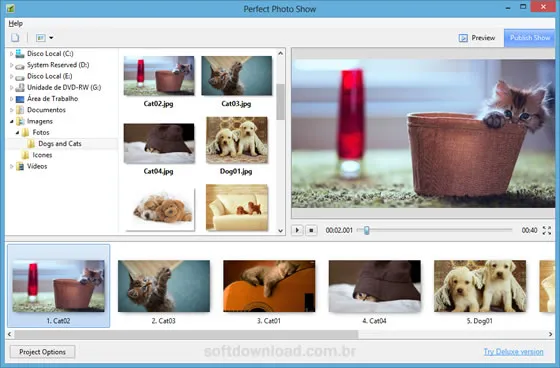Open the Try Deluxe version link
560x368 pixels.
click(513, 352)
